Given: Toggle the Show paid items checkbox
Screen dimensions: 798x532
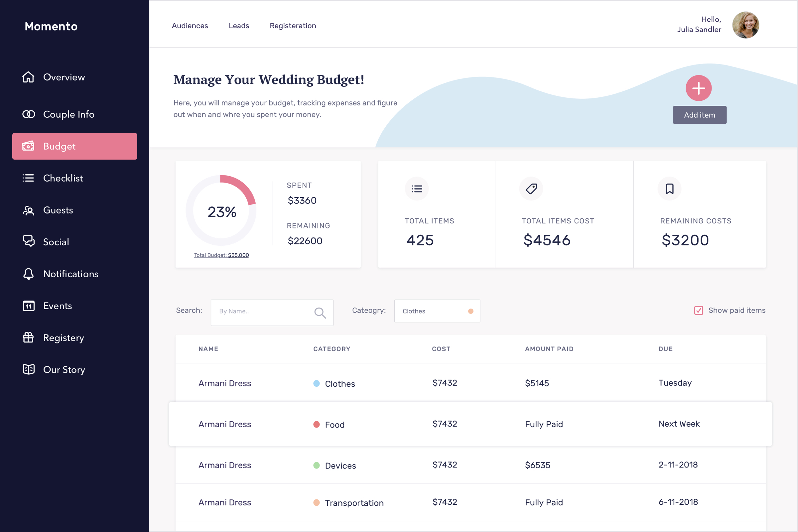Looking at the screenshot, I should click(x=698, y=311).
